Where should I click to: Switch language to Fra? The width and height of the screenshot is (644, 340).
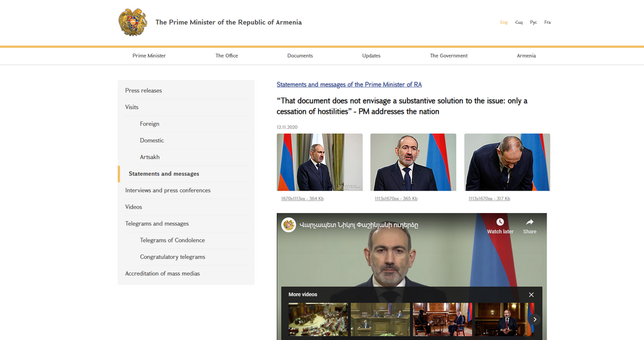[548, 22]
